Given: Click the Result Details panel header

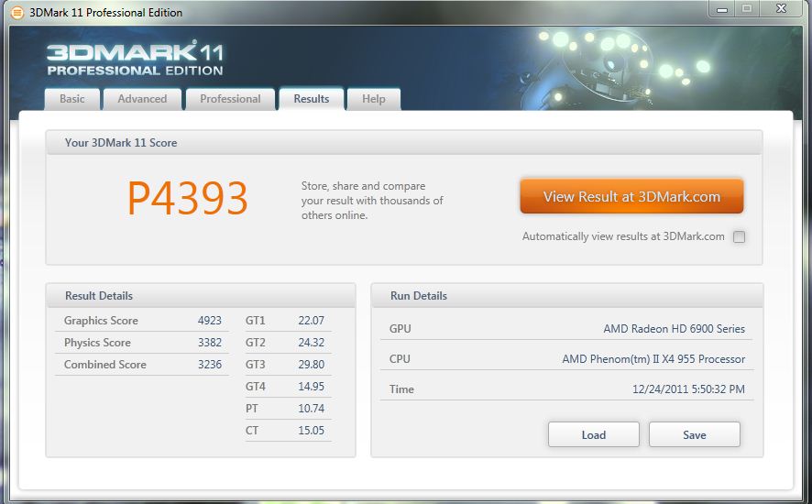Looking at the screenshot, I should 201,296.
